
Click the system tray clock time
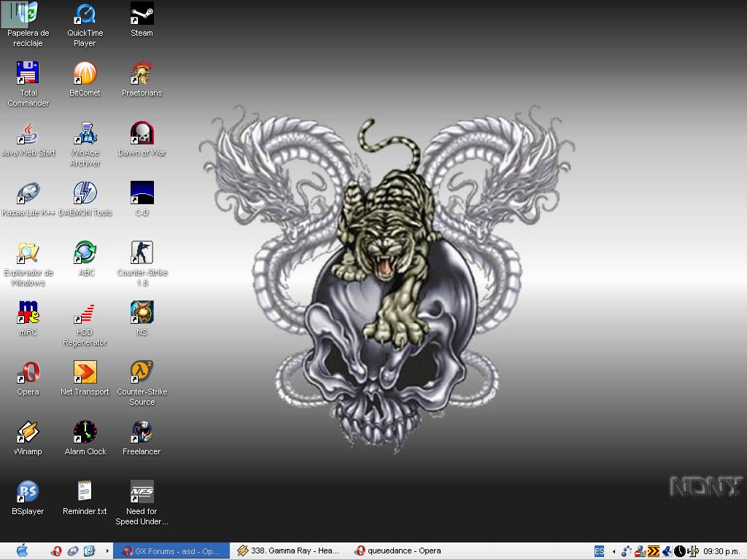point(721,551)
